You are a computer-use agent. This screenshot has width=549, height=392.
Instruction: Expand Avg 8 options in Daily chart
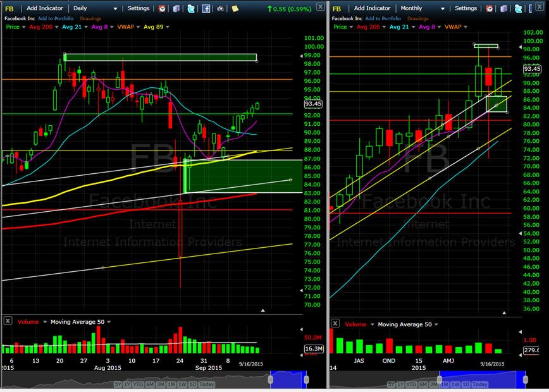click(112, 27)
